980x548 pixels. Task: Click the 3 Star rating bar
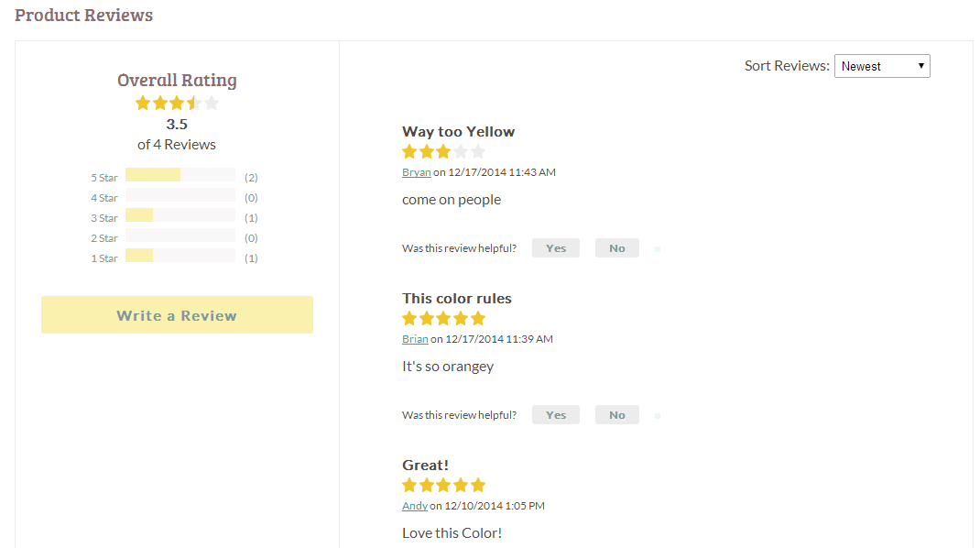[180, 215]
